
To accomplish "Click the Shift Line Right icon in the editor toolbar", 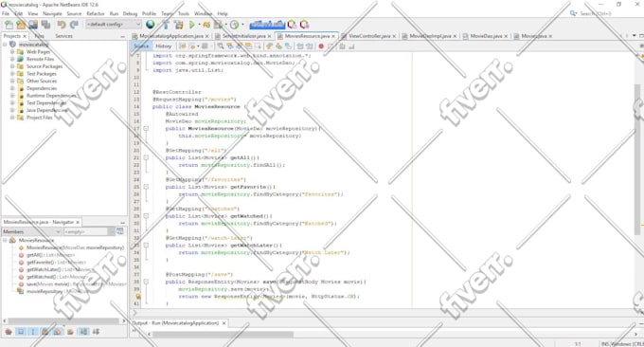I will point(310,46).
